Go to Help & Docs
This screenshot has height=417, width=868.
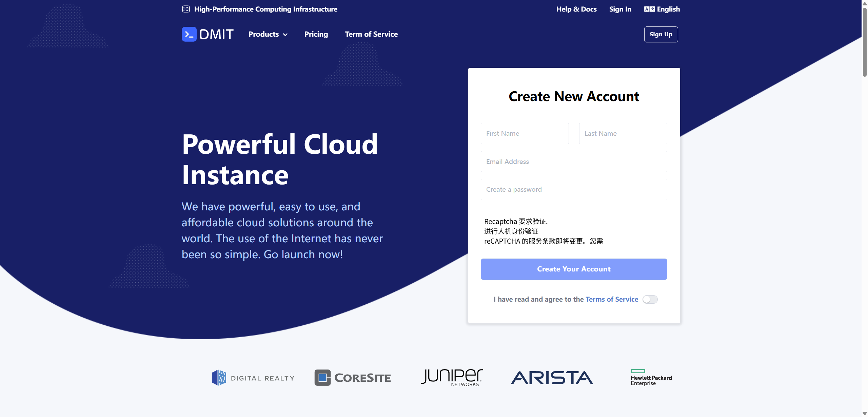(x=576, y=9)
